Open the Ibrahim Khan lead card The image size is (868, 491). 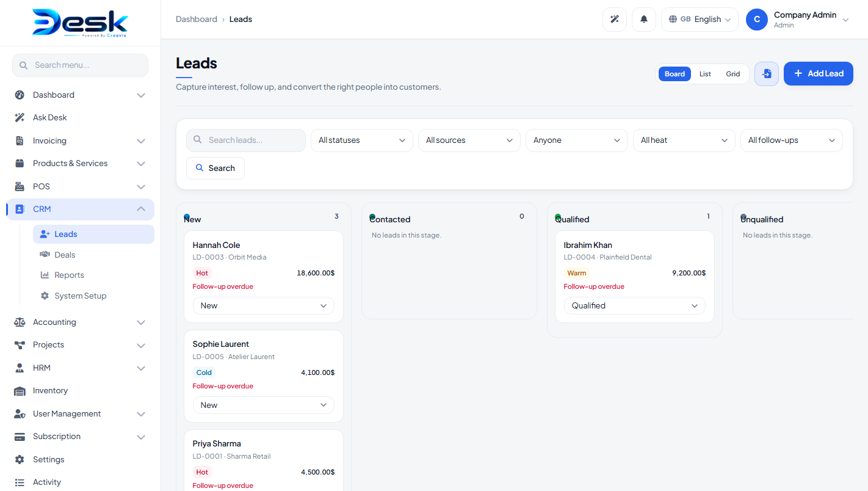pos(635,277)
